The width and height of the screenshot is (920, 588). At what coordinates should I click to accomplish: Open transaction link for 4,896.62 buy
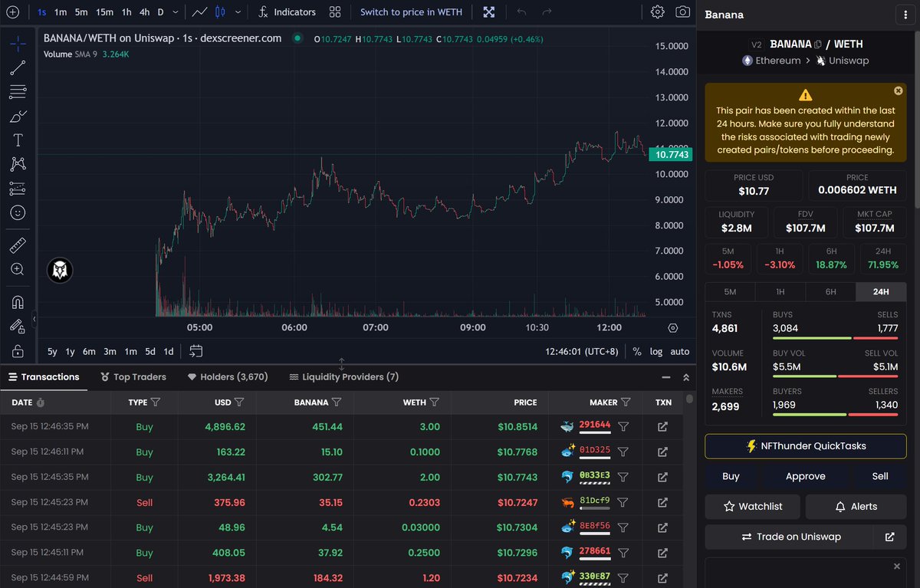(663, 426)
